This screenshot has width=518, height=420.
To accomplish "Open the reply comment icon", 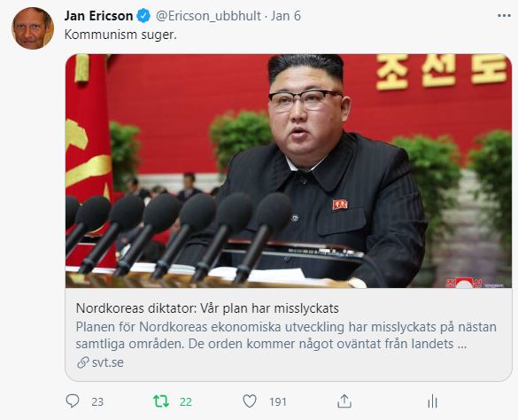I will point(73,401).
